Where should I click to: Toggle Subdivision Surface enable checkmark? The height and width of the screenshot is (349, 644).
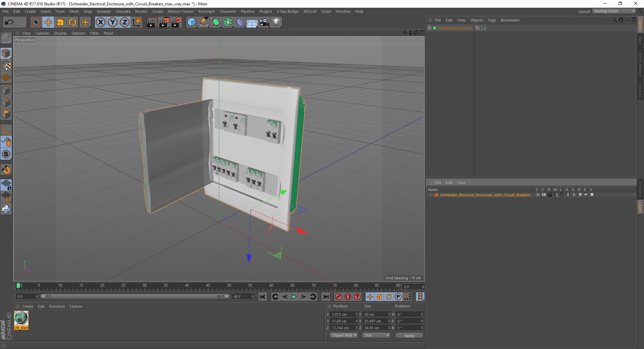[x=485, y=29]
